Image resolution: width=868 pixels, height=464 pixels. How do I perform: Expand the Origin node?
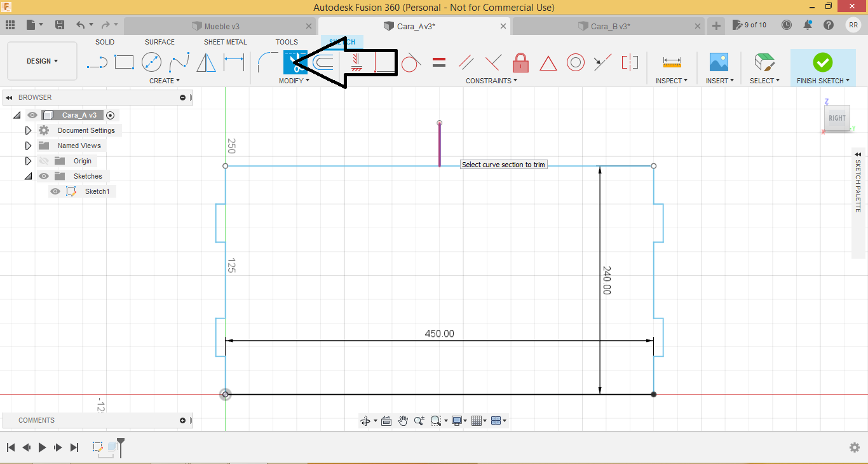point(28,161)
